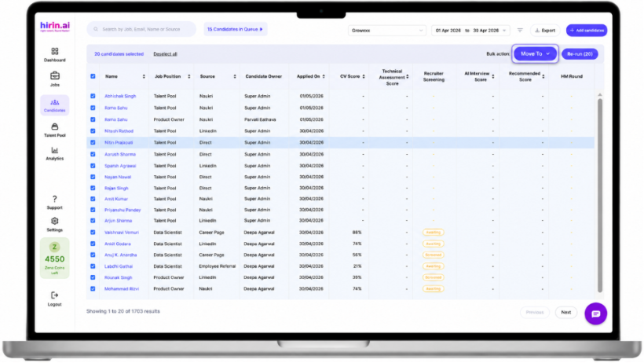Click Parvati Eathava owner cell

tap(260, 119)
